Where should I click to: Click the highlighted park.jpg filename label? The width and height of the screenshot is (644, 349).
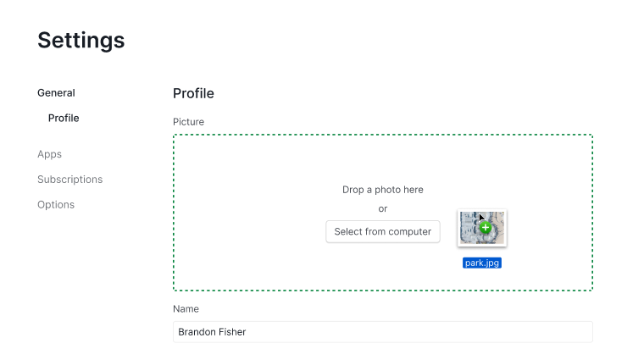tap(482, 263)
